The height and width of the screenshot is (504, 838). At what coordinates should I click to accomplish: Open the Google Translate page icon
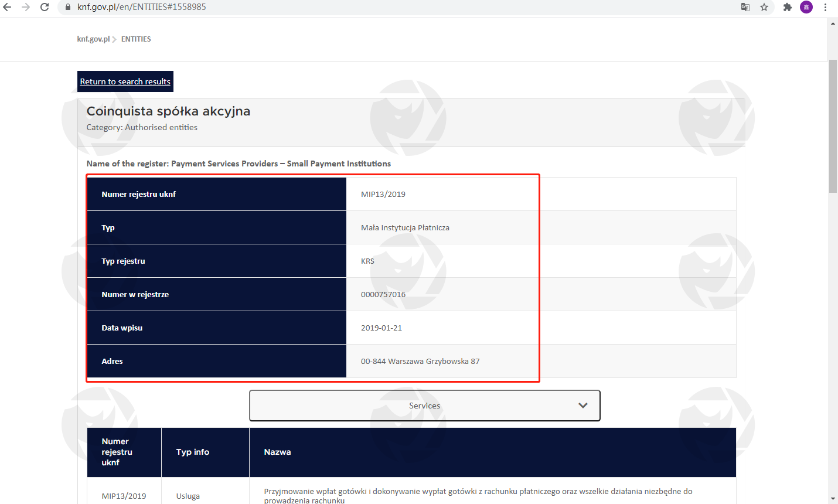(x=745, y=7)
